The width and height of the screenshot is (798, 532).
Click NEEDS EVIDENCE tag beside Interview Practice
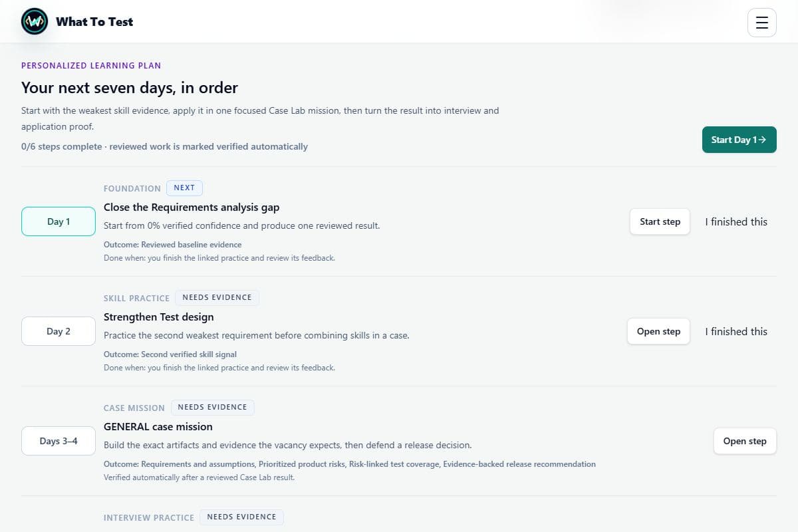(241, 517)
